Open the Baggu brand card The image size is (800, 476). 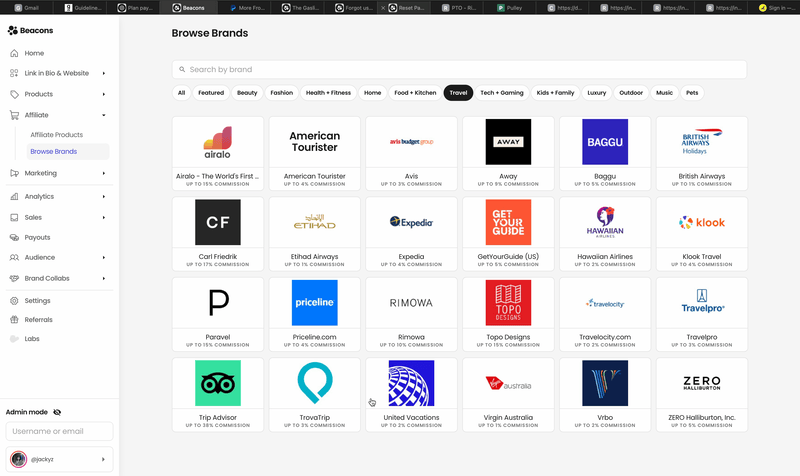605,154
